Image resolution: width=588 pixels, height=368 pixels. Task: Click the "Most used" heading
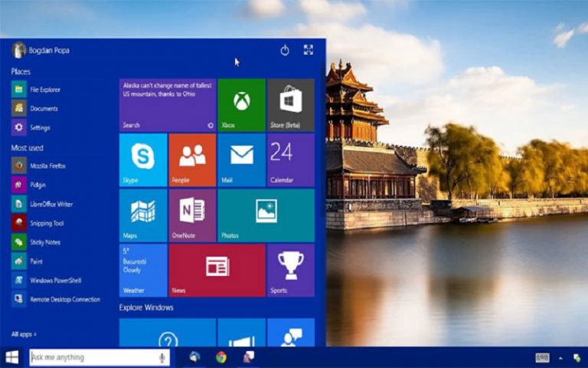[27, 148]
